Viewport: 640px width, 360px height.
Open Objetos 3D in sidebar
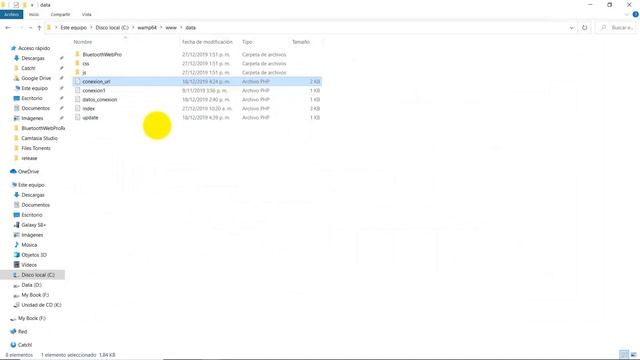coord(34,255)
